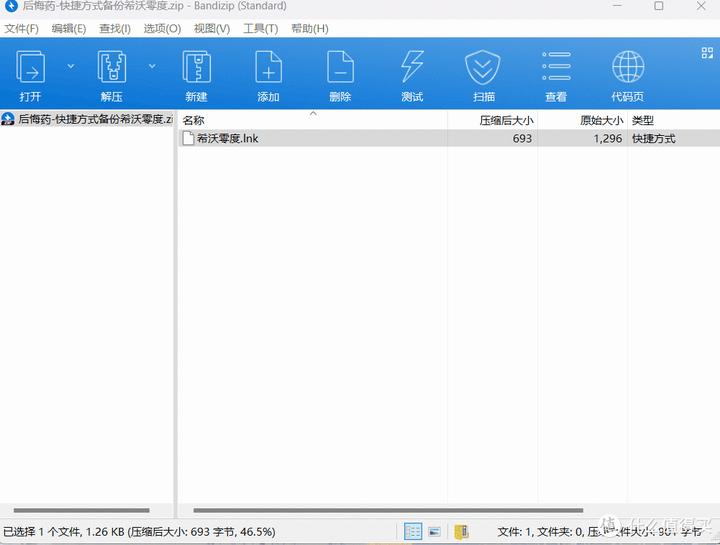Switch to thumbnail view icon in status bar
Image resolution: width=720 pixels, height=545 pixels.
434,532
